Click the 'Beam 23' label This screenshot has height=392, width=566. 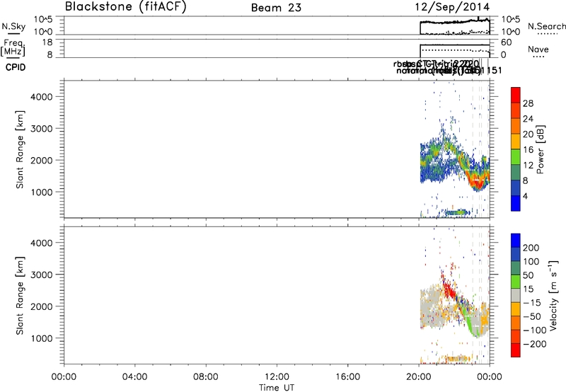click(276, 8)
